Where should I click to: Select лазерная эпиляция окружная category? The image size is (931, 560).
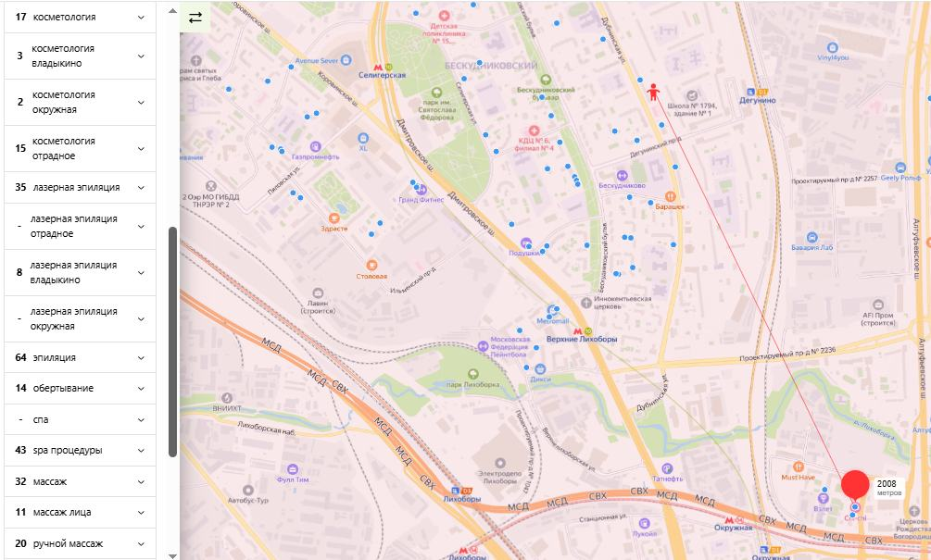point(81,319)
